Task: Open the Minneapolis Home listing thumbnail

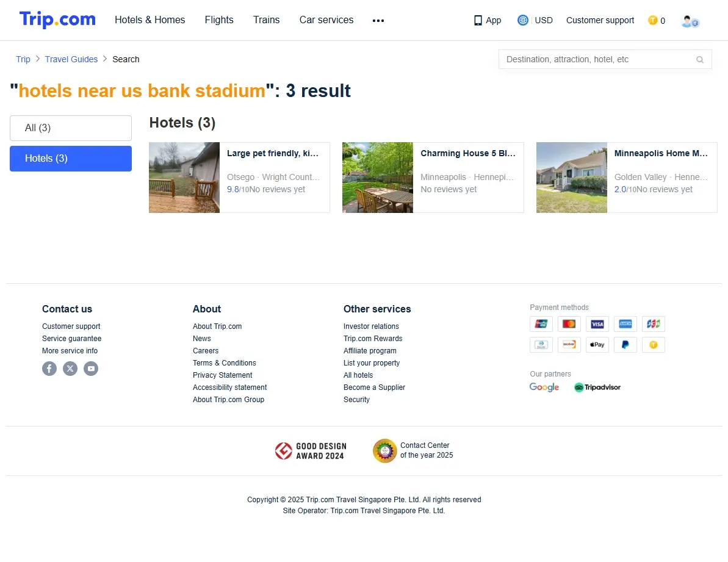Action: [x=572, y=178]
